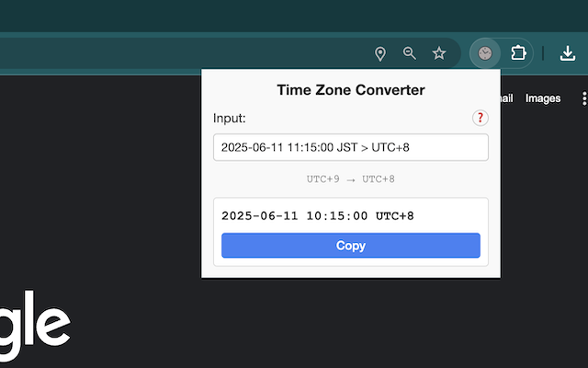Viewport: 588px width, 368px height.
Task: Open the Google apps dots menu
Action: 584,98
